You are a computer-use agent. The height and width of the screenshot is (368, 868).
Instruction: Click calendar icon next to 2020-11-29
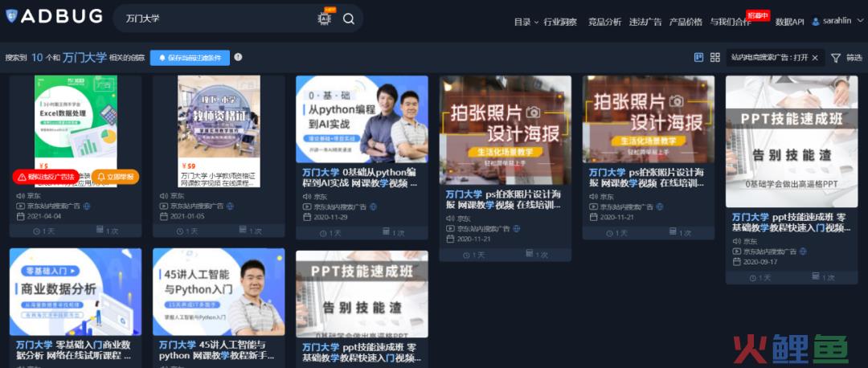pos(307,217)
